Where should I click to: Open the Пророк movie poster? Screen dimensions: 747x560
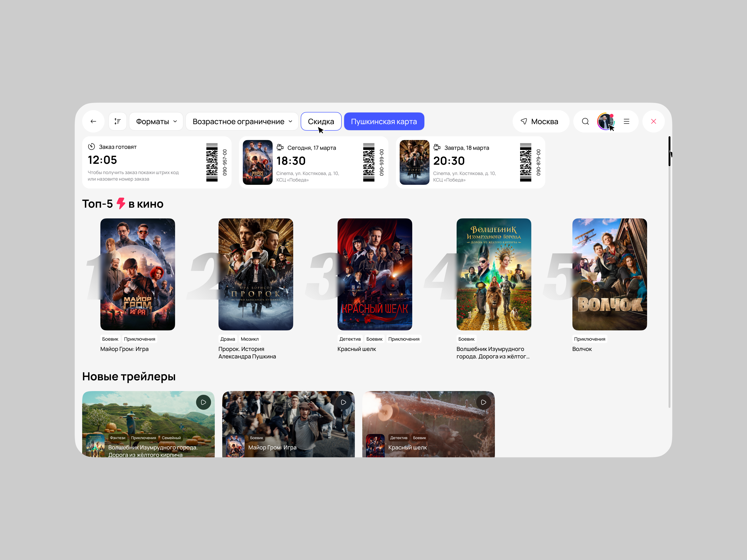256,274
